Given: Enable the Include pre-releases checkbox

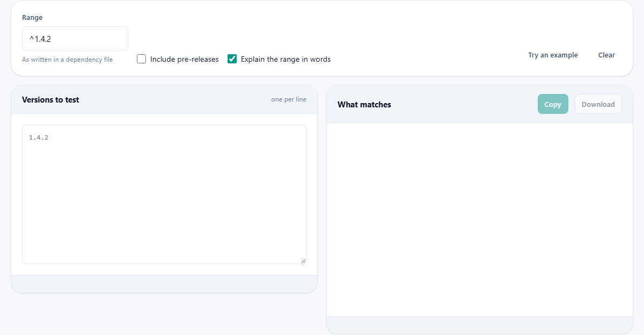Looking at the screenshot, I should point(142,59).
